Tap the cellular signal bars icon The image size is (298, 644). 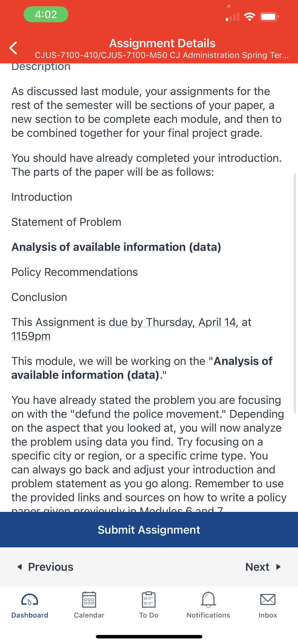(x=233, y=17)
